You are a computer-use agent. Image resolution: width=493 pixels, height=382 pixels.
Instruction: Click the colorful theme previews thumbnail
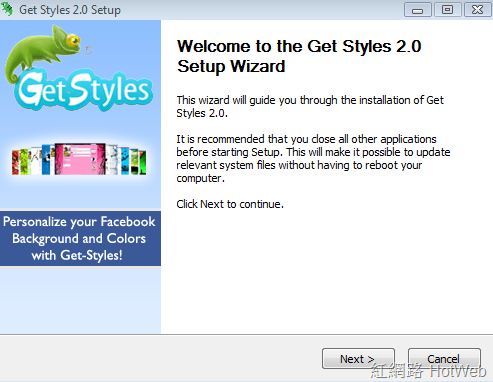(79, 159)
